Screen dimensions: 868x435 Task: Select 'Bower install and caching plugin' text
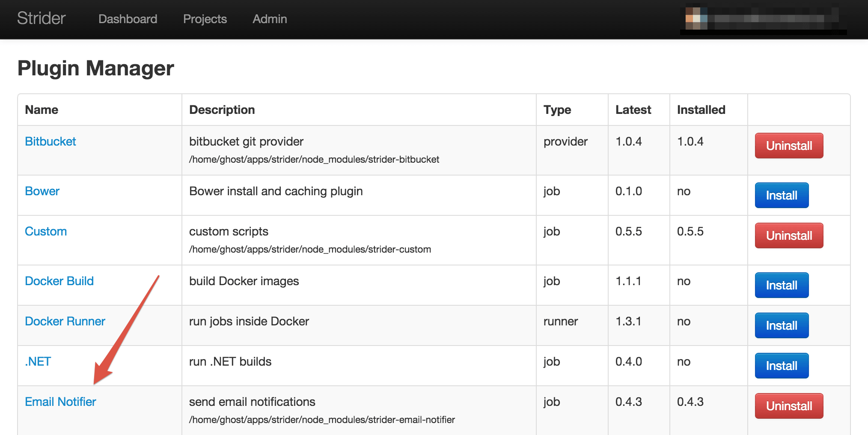pos(276,191)
